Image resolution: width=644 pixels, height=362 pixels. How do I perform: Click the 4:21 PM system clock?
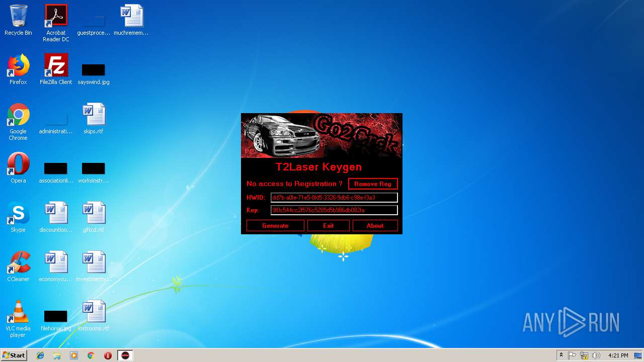coord(618,355)
